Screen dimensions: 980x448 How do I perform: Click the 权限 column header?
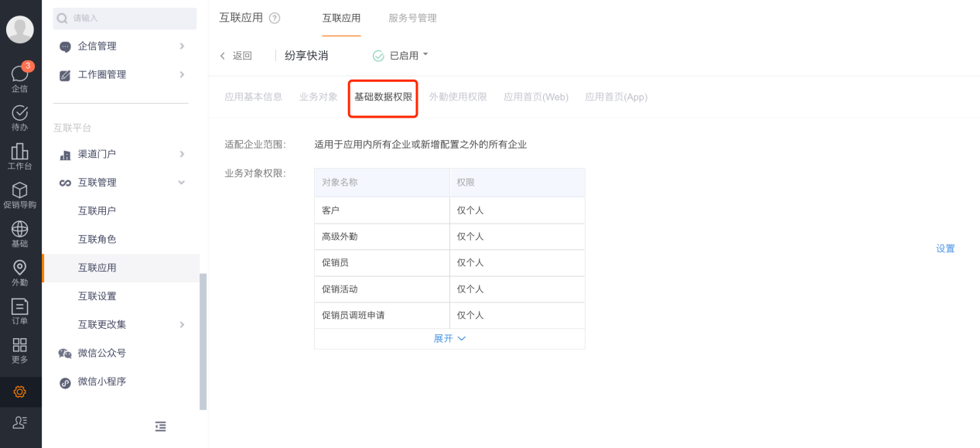point(517,183)
